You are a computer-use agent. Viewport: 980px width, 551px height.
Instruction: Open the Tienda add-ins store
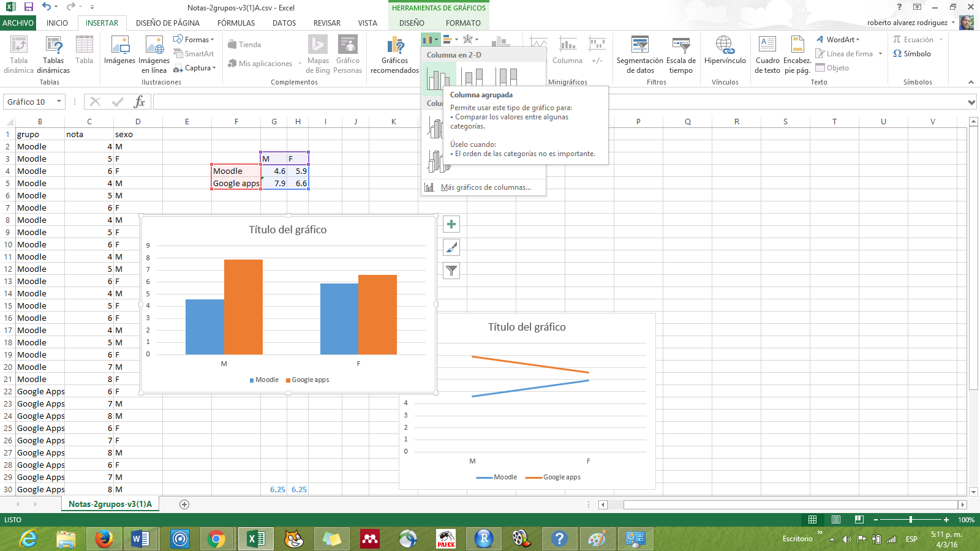click(244, 45)
